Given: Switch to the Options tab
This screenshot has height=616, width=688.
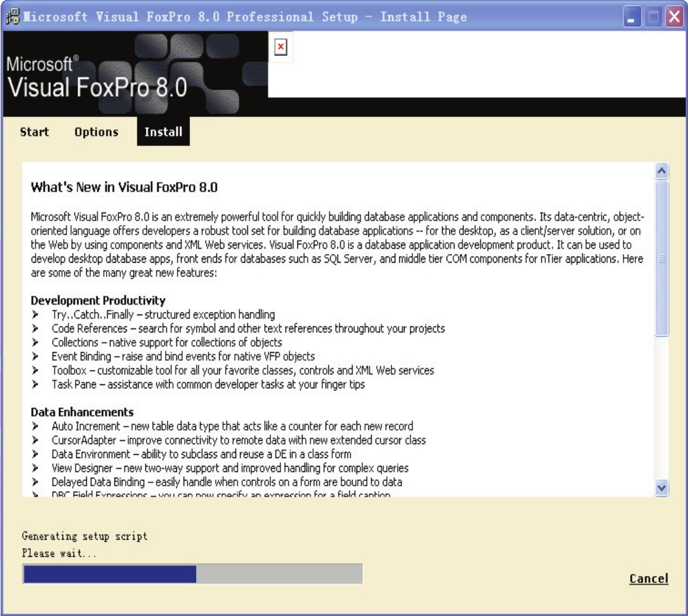Looking at the screenshot, I should (96, 132).
